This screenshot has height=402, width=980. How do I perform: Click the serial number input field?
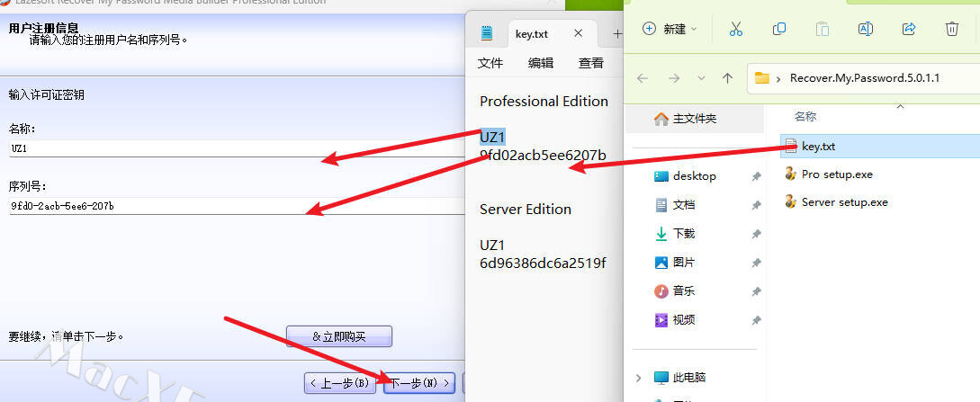click(x=237, y=205)
